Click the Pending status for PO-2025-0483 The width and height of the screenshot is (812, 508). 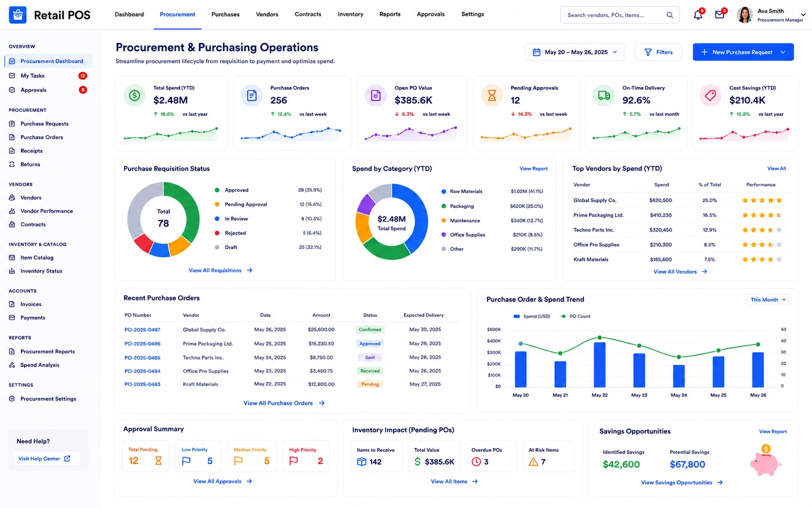point(370,384)
